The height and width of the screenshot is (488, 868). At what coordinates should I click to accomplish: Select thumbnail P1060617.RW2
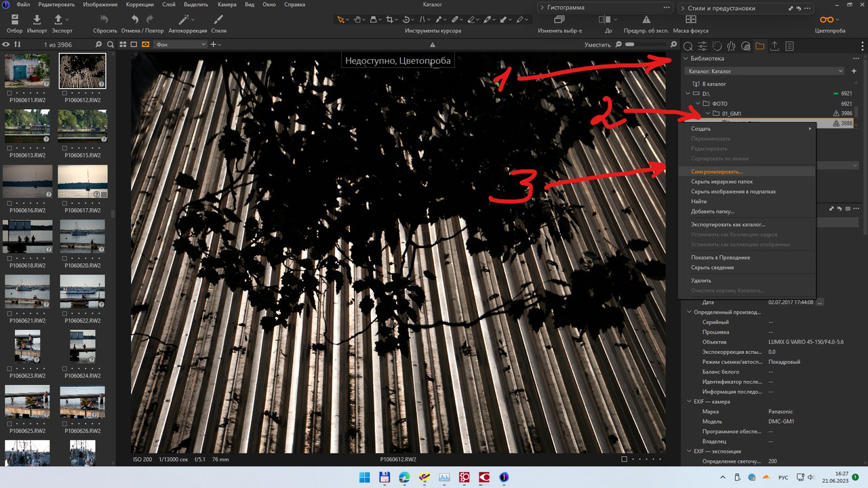point(83,182)
